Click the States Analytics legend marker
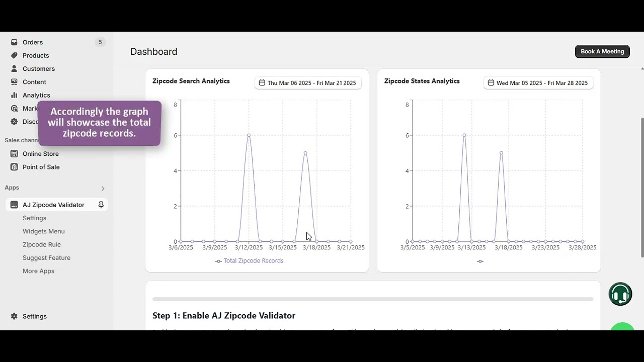 480,261
